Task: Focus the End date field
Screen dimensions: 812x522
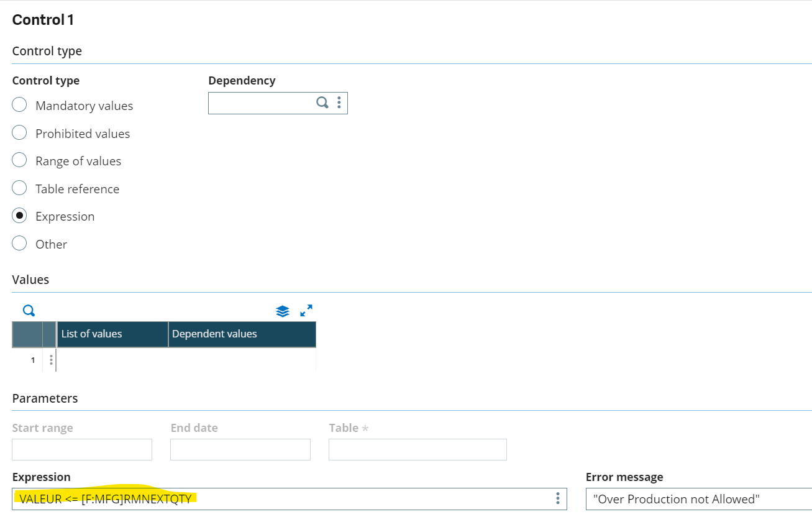Action: pos(240,449)
